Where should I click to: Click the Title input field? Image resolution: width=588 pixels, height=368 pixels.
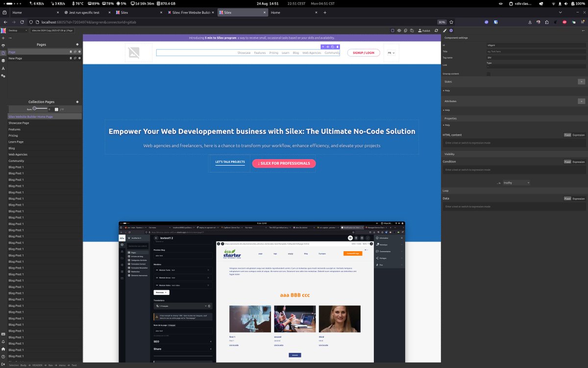(536, 52)
